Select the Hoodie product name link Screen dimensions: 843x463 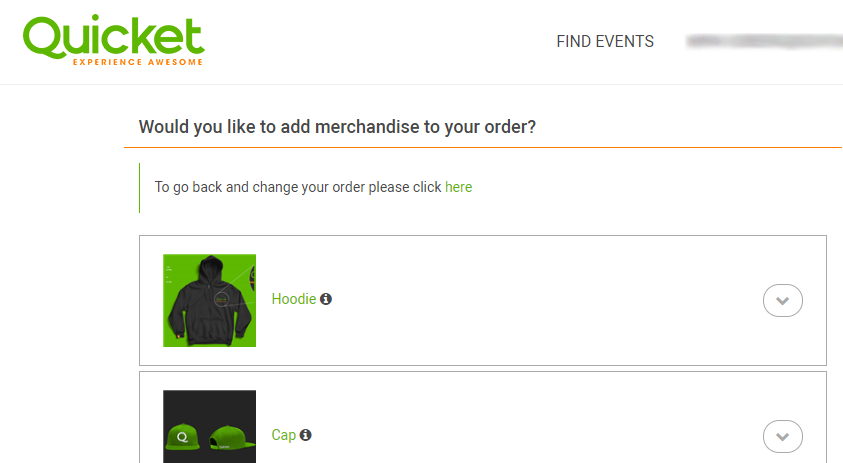coord(293,299)
